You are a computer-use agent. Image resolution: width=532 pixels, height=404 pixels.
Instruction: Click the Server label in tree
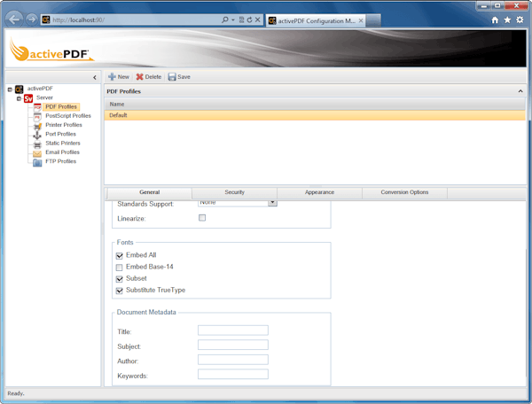click(x=45, y=97)
